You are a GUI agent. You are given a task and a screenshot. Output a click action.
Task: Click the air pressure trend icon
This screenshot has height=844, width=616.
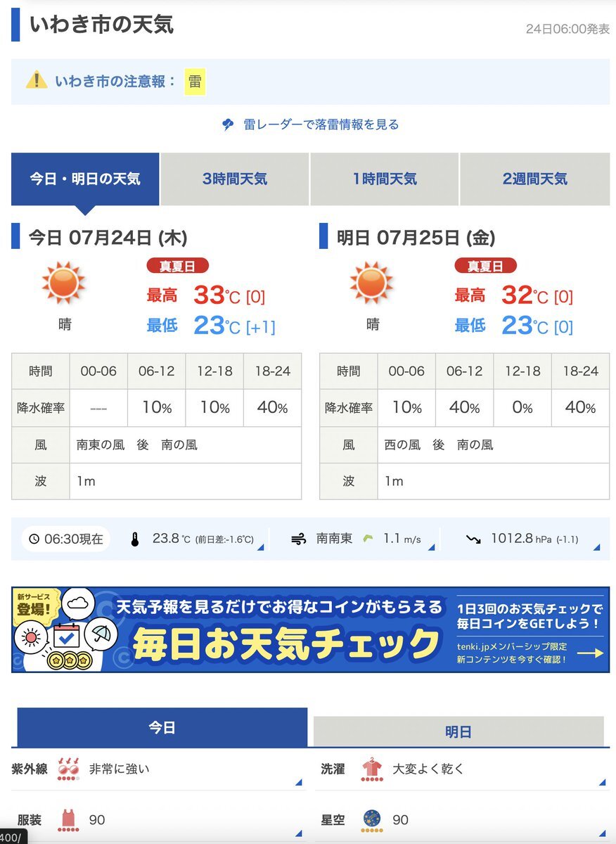[x=473, y=539]
